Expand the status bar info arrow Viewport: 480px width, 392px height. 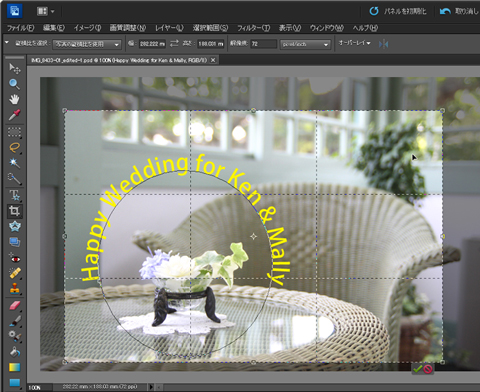(x=151, y=387)
